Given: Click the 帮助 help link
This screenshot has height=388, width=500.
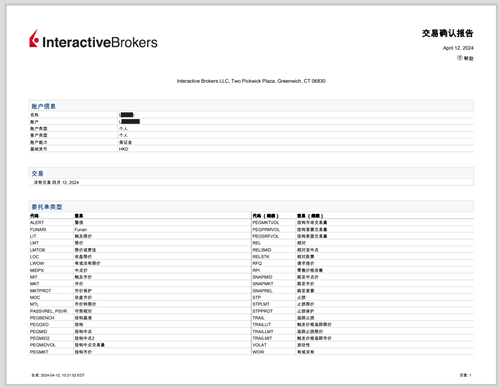Looking at the screenshot, I should [x=468, y=58].
